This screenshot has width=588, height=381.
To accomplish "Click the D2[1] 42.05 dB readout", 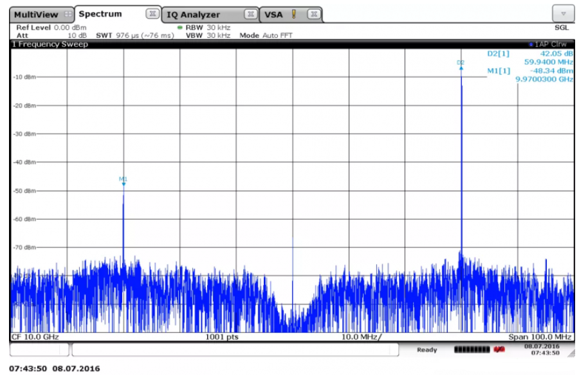I will 530,53.
